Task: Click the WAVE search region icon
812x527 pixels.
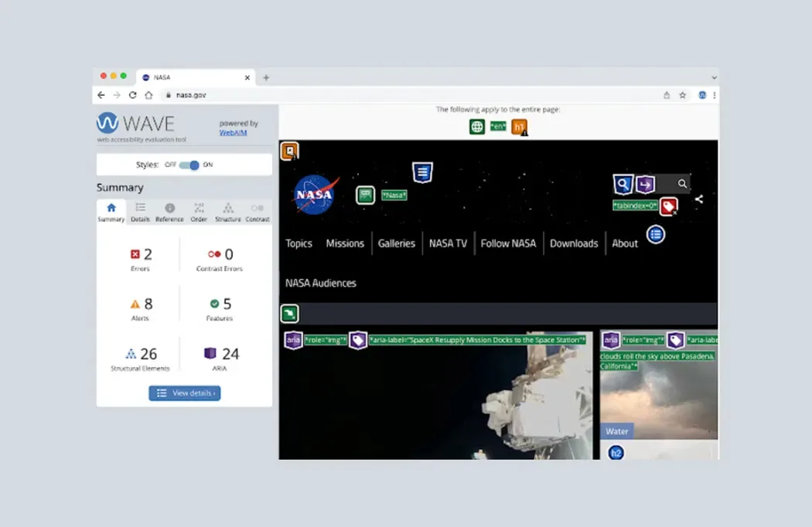Action: point(623,184)
